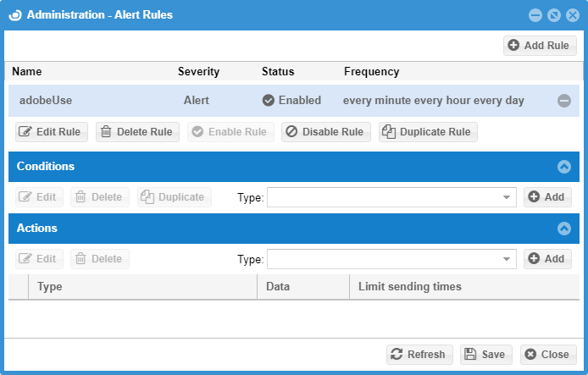Collapse the Actions section
The width and height of the screenshot is (588, 375).
point(564,229)
